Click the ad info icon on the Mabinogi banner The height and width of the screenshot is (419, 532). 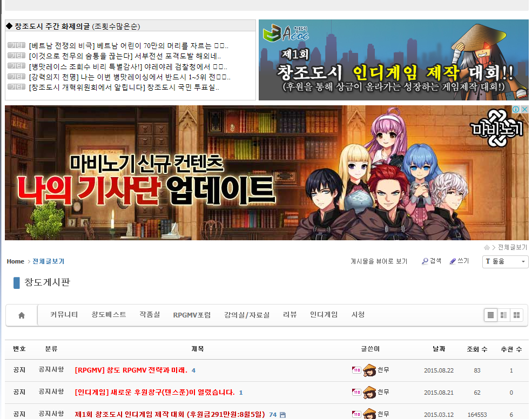tap(516, 109)
